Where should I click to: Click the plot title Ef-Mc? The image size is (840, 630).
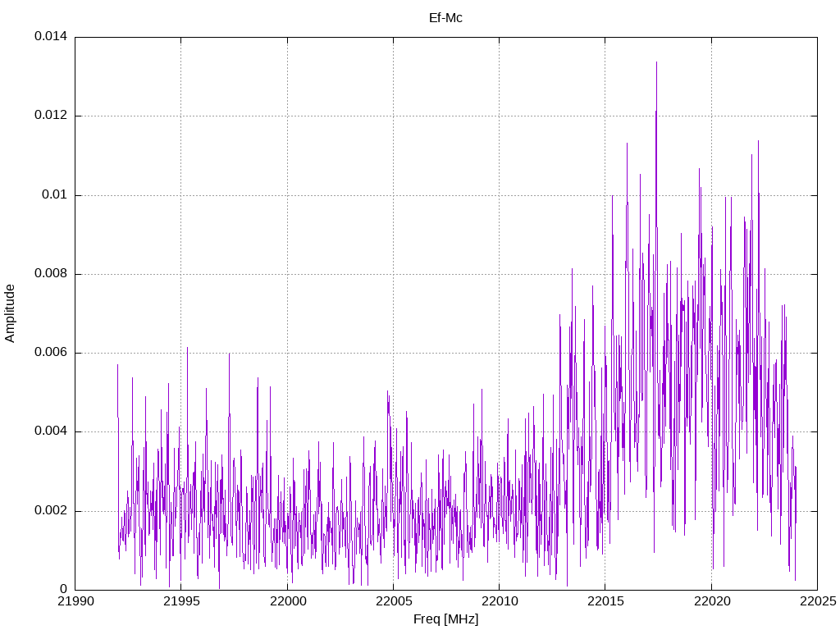pos(445,18)
